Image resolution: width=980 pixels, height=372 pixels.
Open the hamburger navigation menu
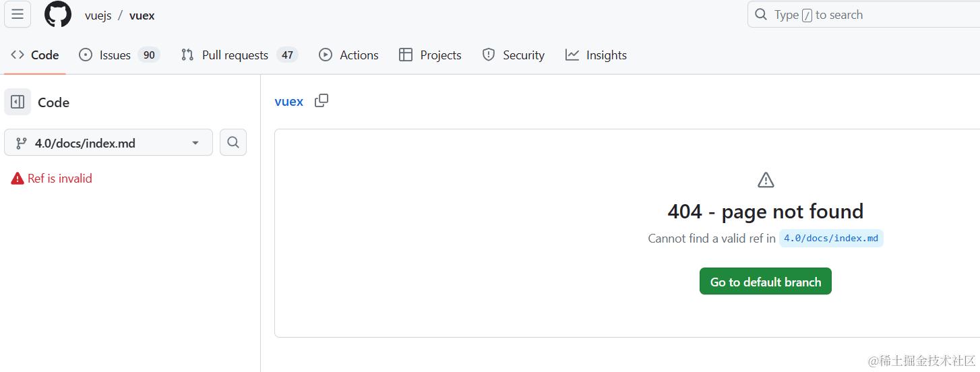[x=18, y=15]
